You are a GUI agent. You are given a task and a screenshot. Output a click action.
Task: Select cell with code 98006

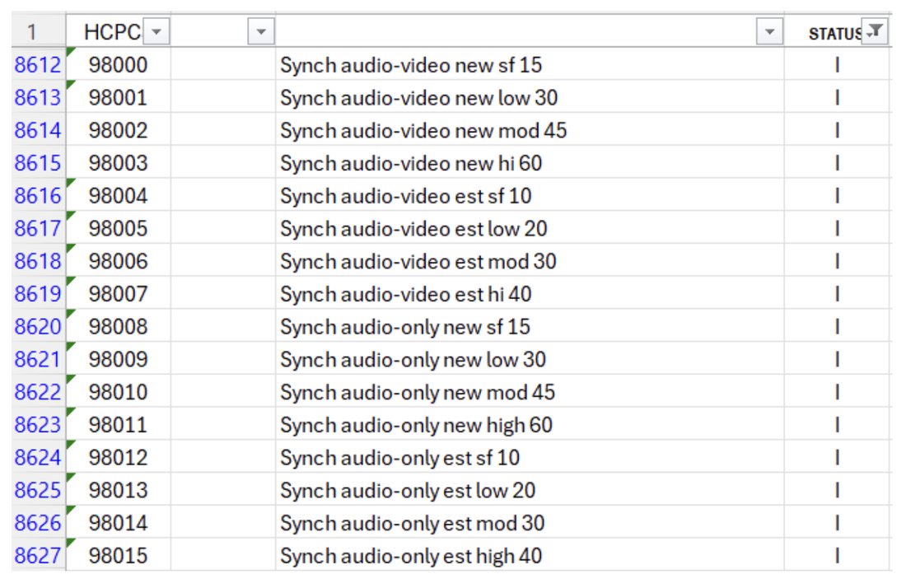coord(119,261)
